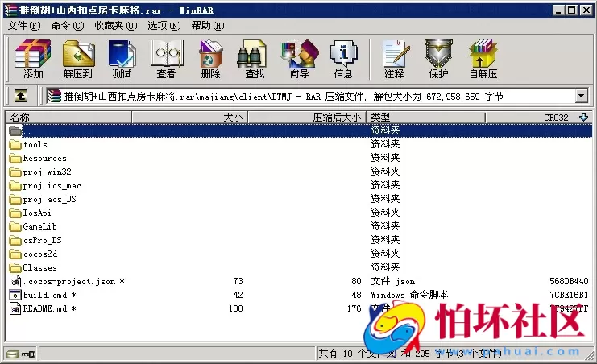Go up one folder level button
This screenshot has width=597, height=364.
[21, 96]
